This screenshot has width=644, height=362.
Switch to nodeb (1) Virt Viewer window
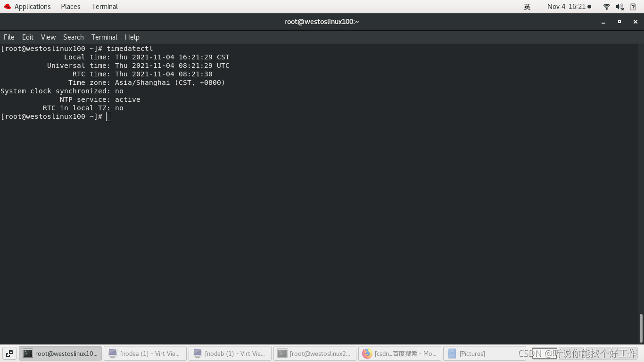coord(230,354)
